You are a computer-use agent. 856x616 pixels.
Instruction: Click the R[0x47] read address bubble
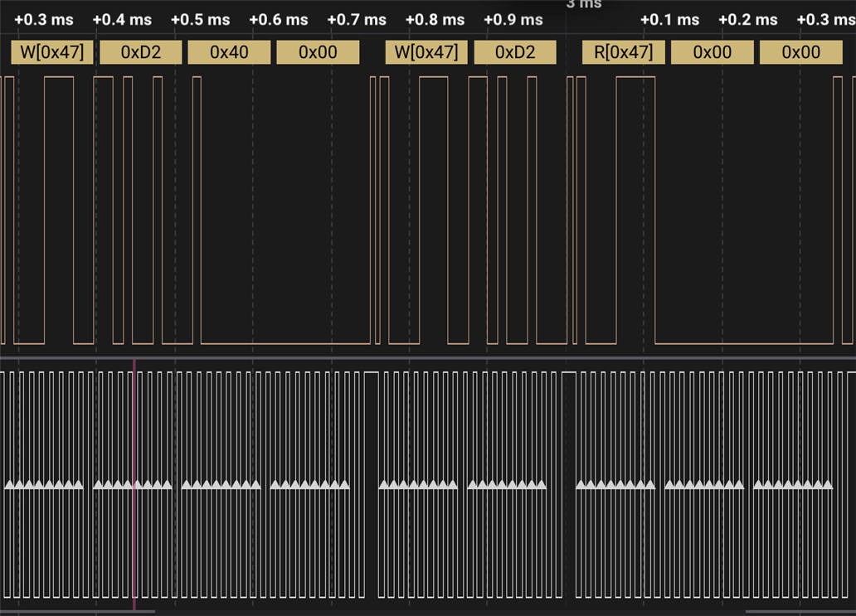624,52
